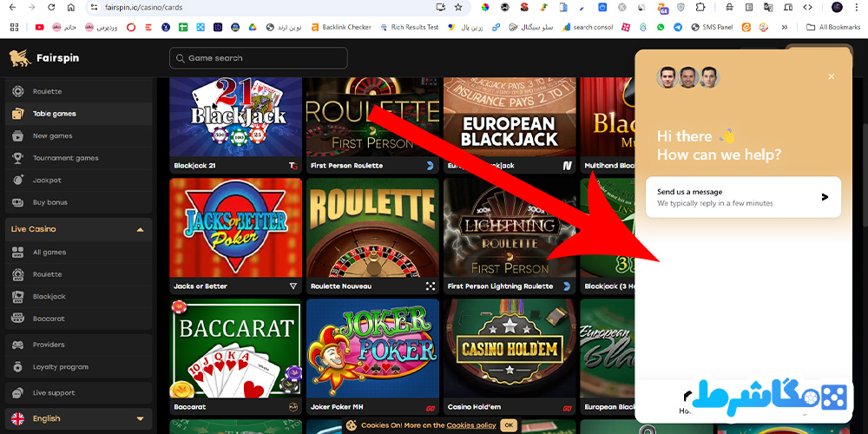
Task: Open the Blackjack 21 game thumbnail
Action: pyautogui.click(x=236, y=116)
